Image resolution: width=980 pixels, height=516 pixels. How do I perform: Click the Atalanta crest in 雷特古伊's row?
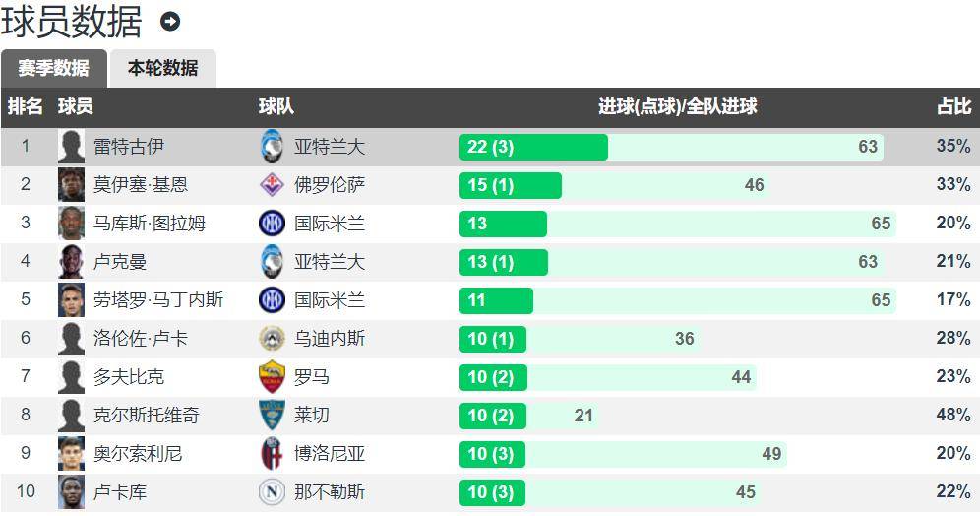272,147
